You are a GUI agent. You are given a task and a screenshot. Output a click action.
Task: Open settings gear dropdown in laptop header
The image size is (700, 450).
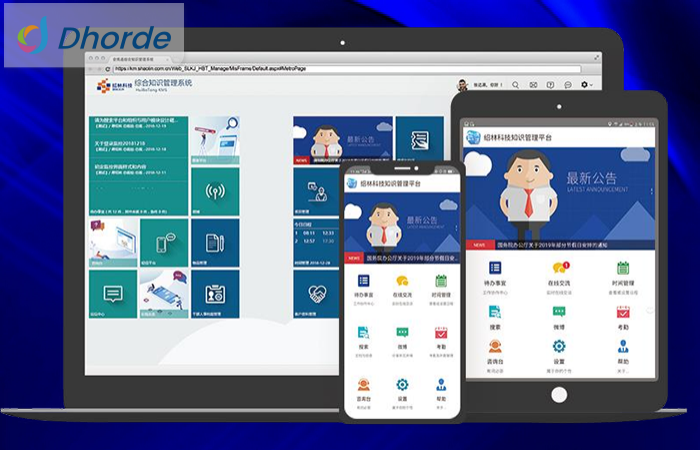587,85
